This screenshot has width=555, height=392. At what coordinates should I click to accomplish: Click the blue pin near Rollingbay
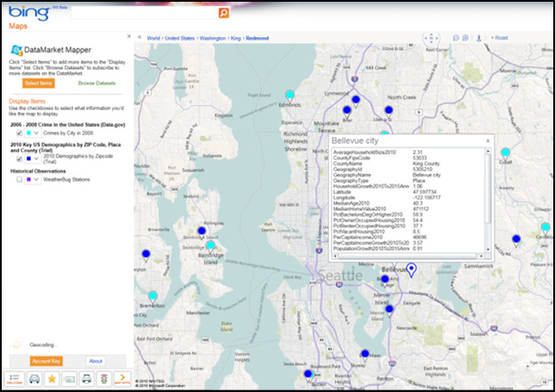[202, 232]
